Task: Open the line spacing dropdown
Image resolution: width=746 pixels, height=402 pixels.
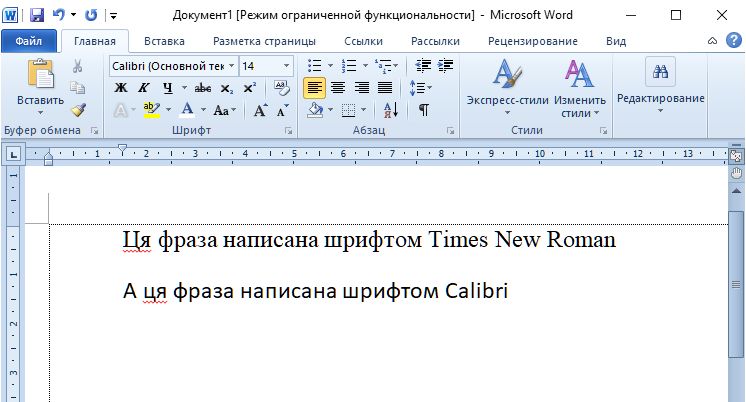Action: pyautogui.click(x=422, y=88)
